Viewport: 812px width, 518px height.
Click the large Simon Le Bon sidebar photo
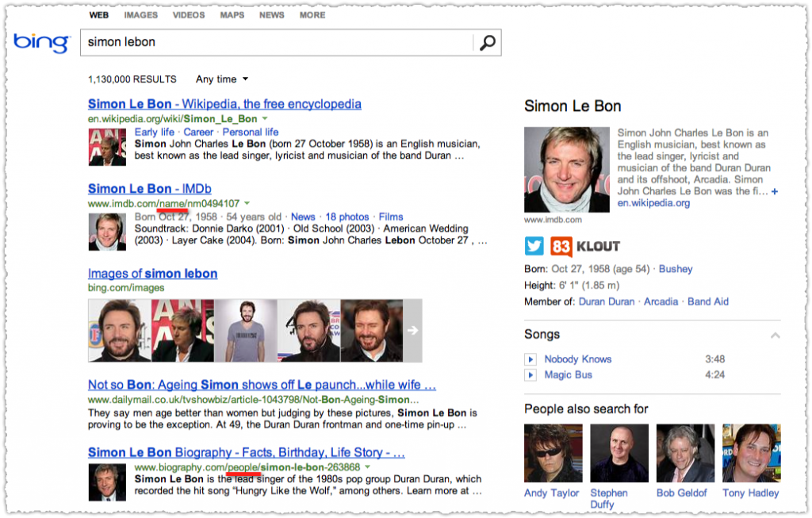point(567,170)
